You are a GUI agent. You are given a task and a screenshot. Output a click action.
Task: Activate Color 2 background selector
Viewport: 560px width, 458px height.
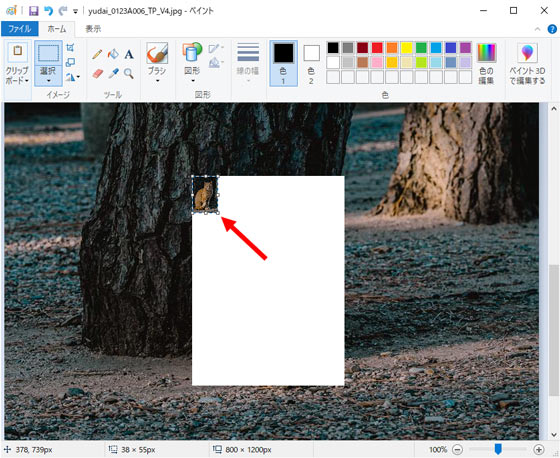(311, 63)
